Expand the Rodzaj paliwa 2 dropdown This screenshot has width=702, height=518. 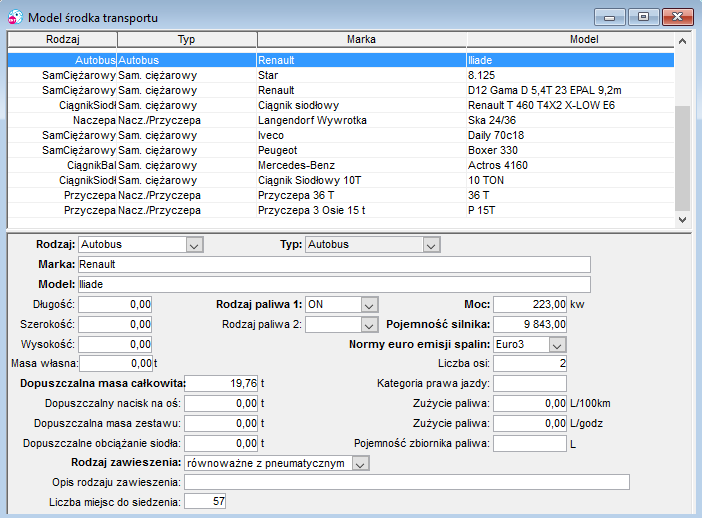369,325
